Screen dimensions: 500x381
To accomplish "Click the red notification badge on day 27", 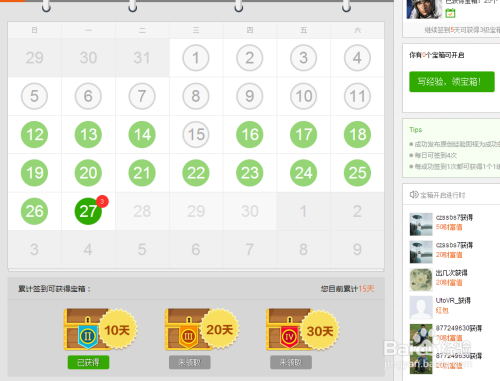I will click(102, 201).
